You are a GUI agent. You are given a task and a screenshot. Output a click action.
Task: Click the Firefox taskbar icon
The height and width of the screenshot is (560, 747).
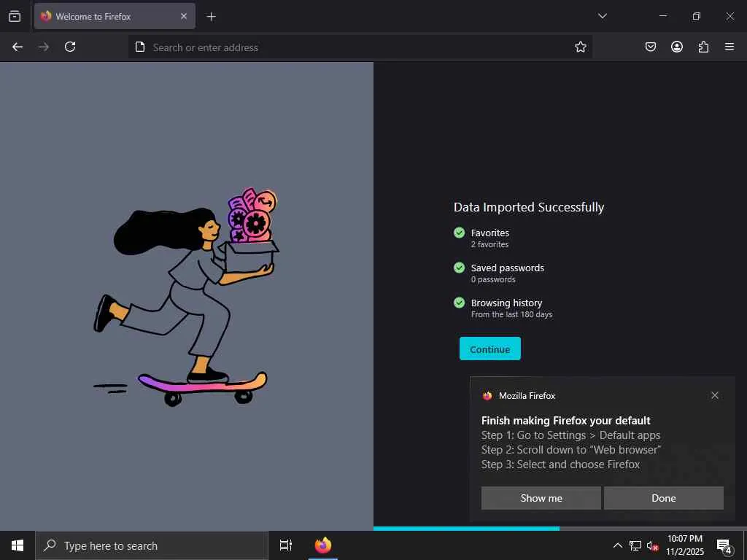click(323, 545)
